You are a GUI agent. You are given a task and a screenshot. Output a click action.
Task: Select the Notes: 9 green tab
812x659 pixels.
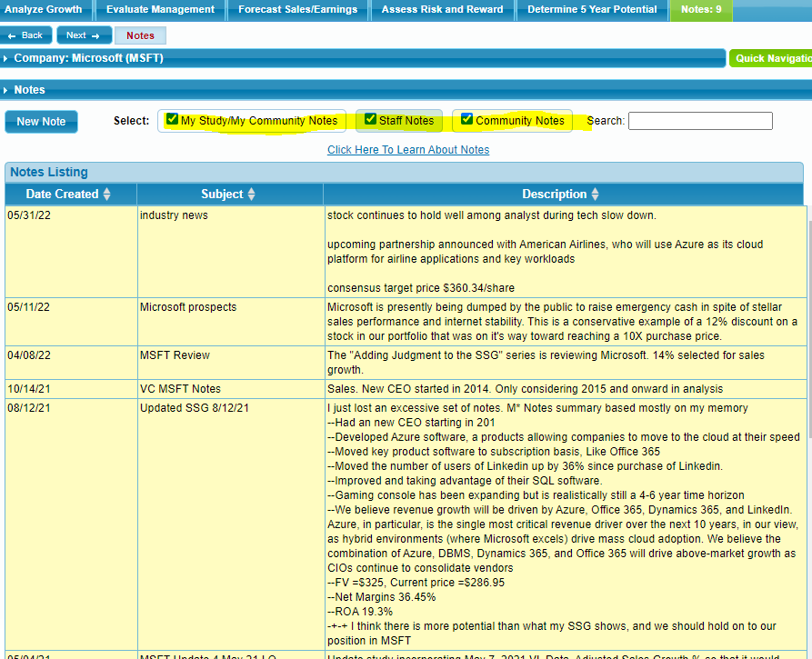701,9
